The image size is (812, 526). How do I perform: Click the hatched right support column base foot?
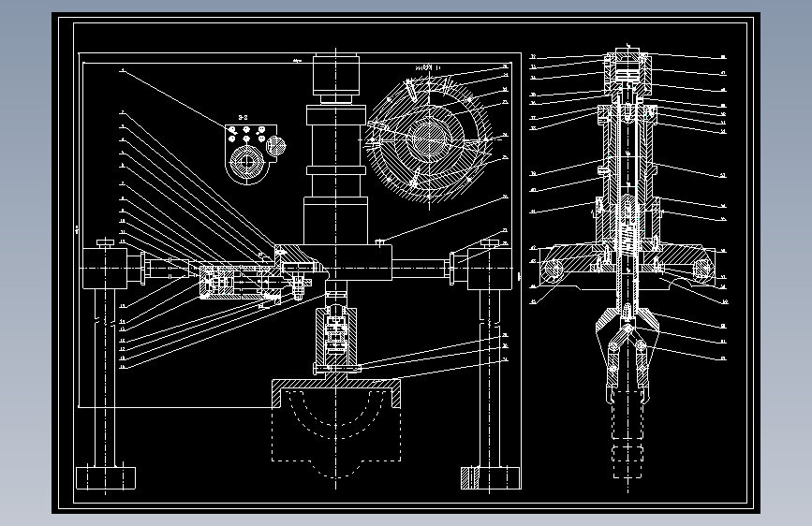tap(490, 478)
